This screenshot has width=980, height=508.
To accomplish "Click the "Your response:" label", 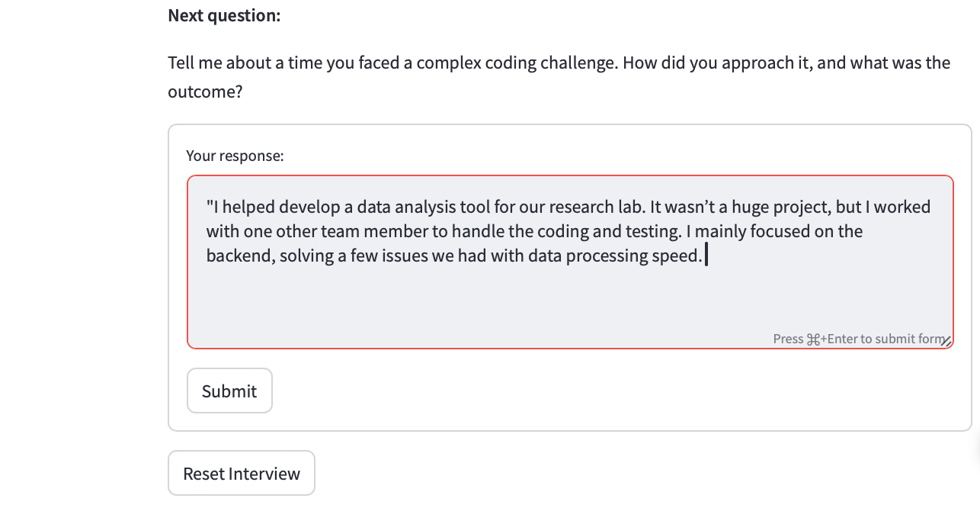I will pyautogui.click(x=235, y=156).
